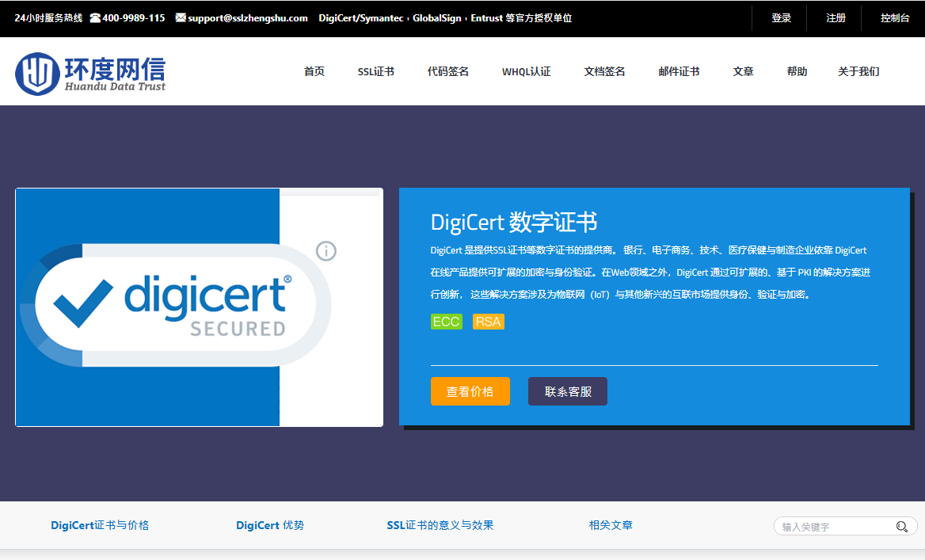Click the authorized partners text mentioning GlobalSign
Image resolution: width=925 pixels, height=560 pixels.
(x=445, y=18)
